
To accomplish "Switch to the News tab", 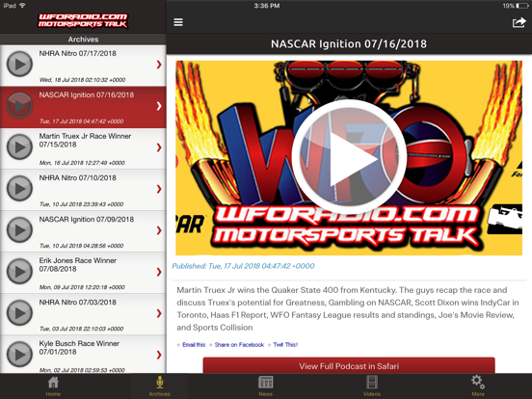I will [266, 386].
